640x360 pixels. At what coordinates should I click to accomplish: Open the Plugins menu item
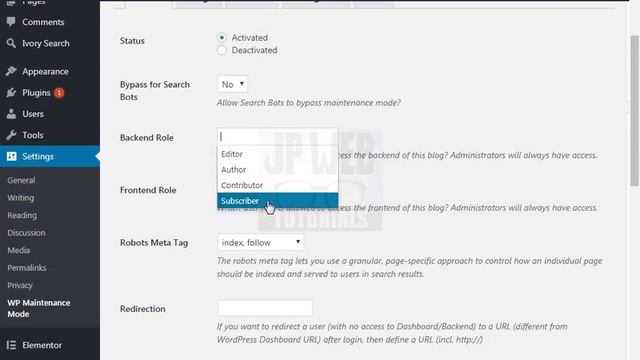tap(50, 93)
